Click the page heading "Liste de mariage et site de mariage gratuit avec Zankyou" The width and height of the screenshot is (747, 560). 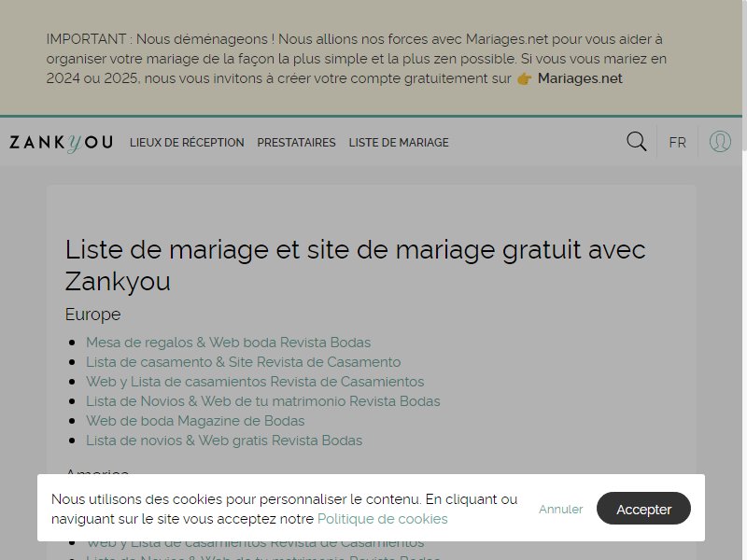tap(356, 265)
